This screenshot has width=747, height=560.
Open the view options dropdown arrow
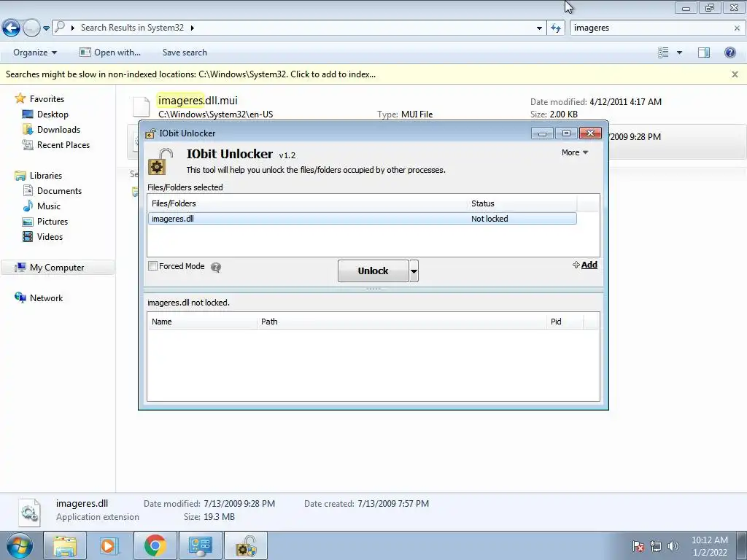[679, 52]
